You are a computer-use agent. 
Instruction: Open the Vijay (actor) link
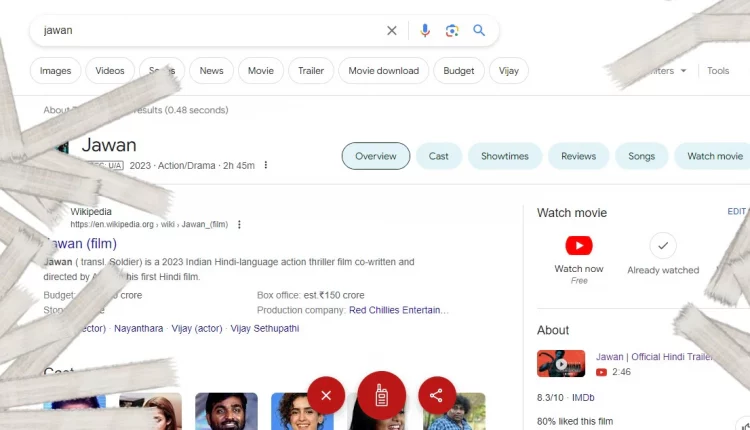(197, 329)
